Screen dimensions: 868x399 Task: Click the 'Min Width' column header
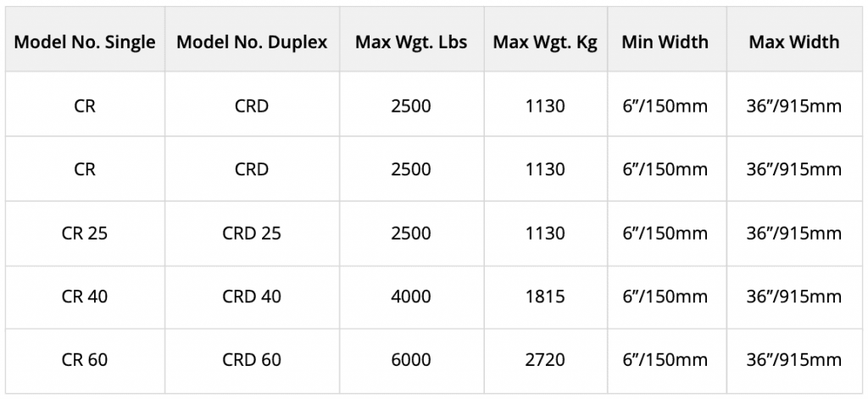pos(665,42)
